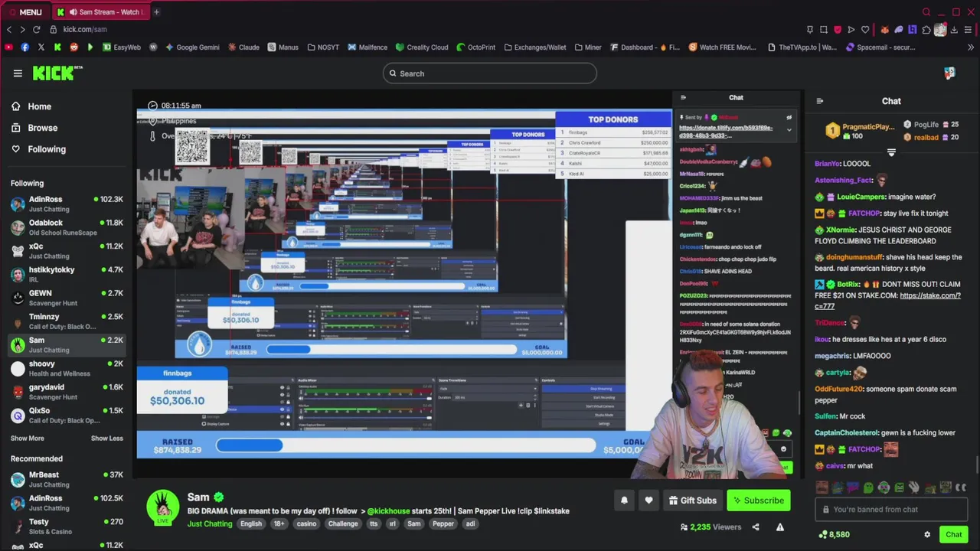980x551 pixels.
Task: Collapse following list with Show Less
Action: coord(107,439)
